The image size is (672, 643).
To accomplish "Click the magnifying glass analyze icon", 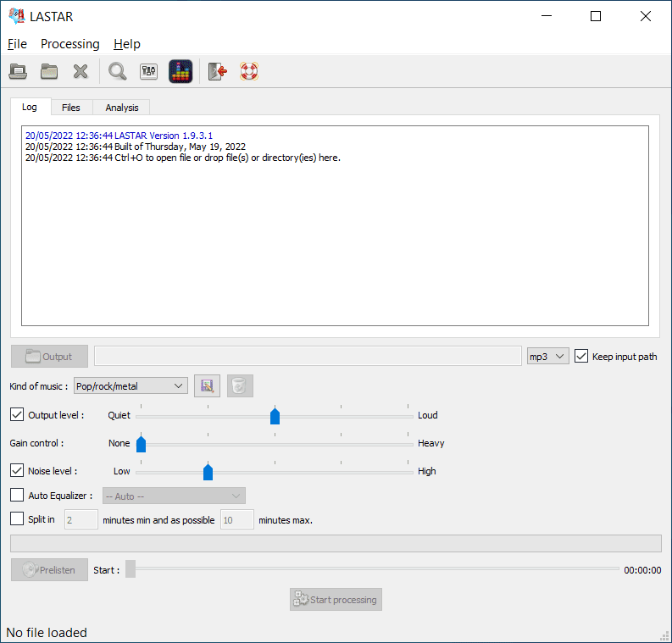I will (x=117, y=71).
